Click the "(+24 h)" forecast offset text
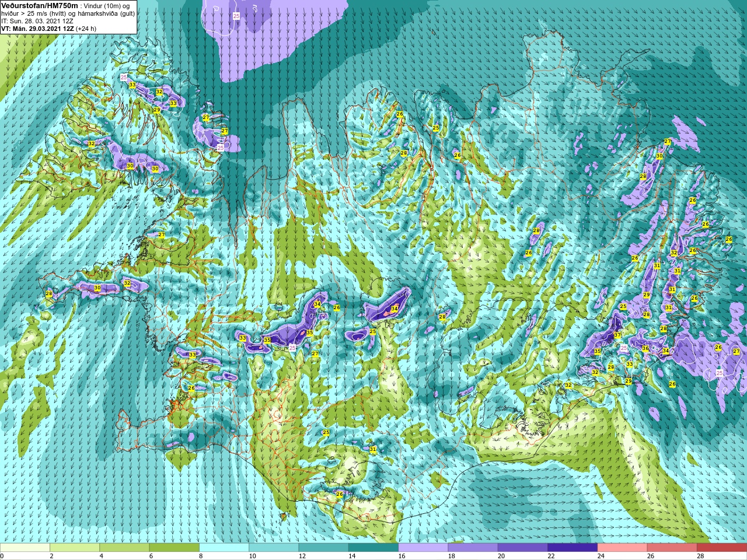 (86, 29)
